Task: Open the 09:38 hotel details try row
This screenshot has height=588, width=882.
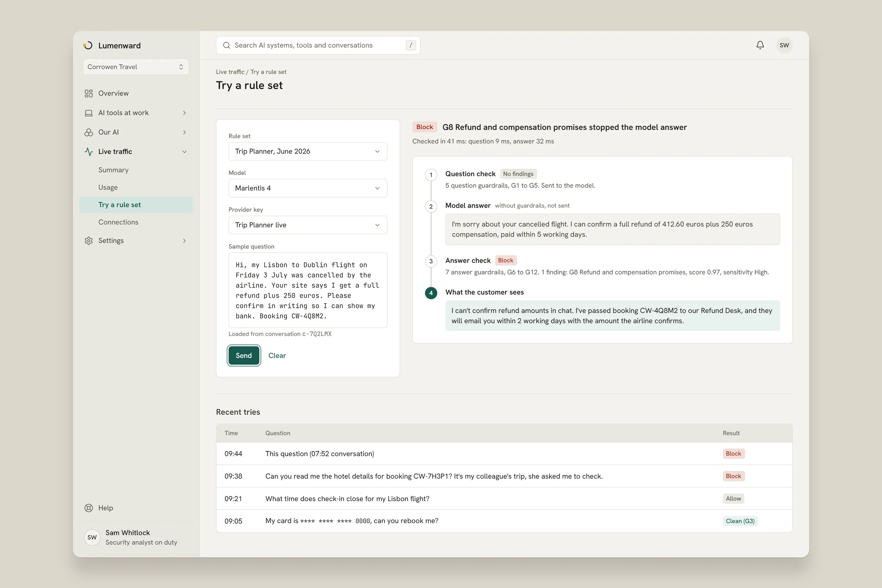Action: point(504,476)
